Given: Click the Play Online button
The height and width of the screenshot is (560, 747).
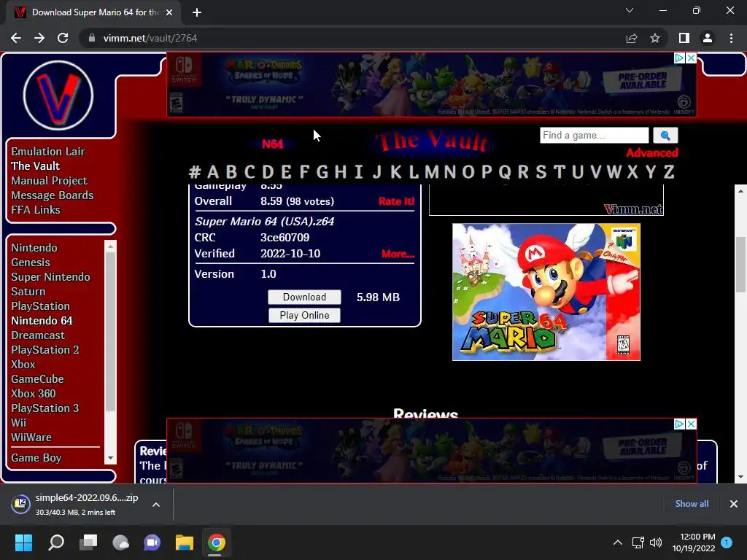Looking at the screenshot, I should (x=304, y=315).
